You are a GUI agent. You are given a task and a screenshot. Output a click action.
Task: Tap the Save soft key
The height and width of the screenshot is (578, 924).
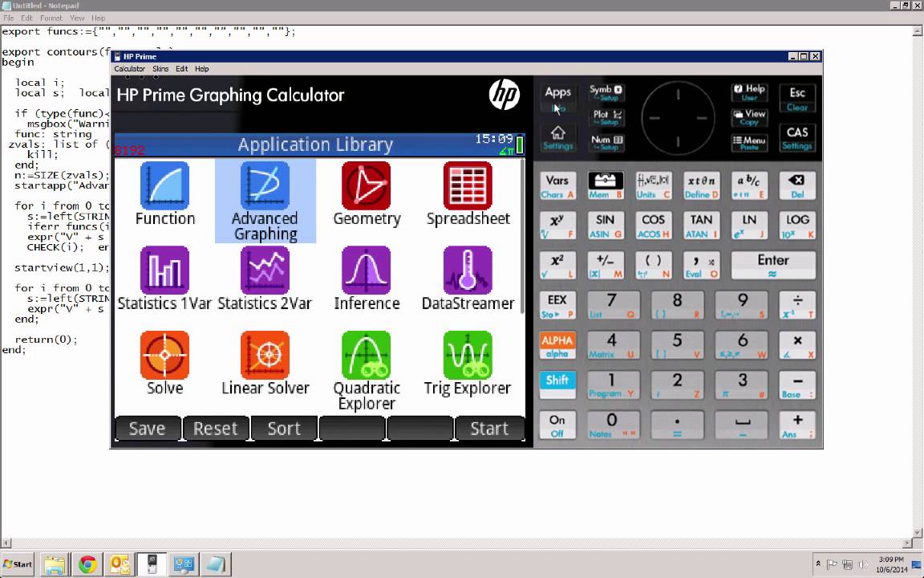[148, 428]
